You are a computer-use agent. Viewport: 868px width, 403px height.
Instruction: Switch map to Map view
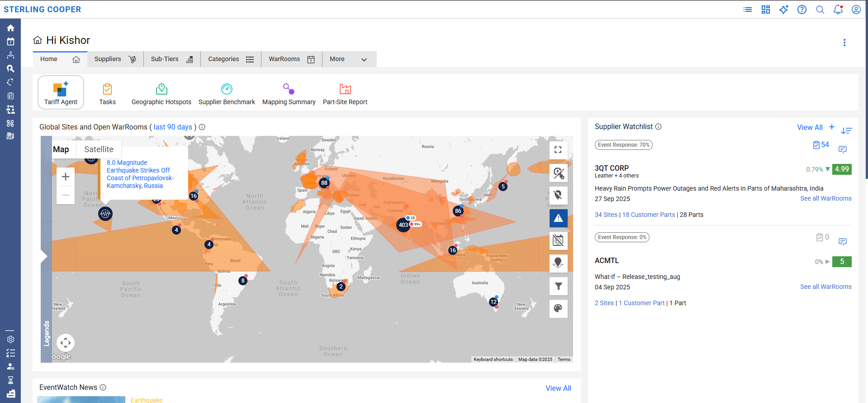tap(61, 149)
